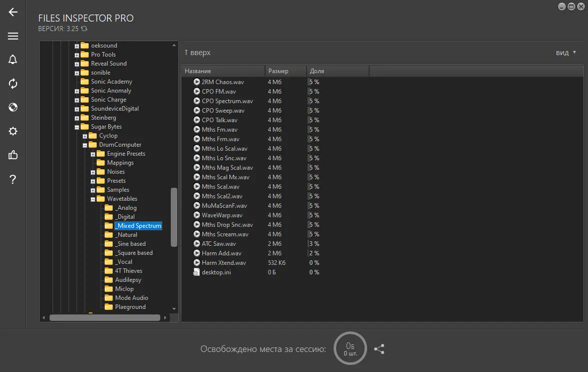Screen dimensions: 588x372
Task: Play CPO Sweep.wav preview
Action: [196, 110]
